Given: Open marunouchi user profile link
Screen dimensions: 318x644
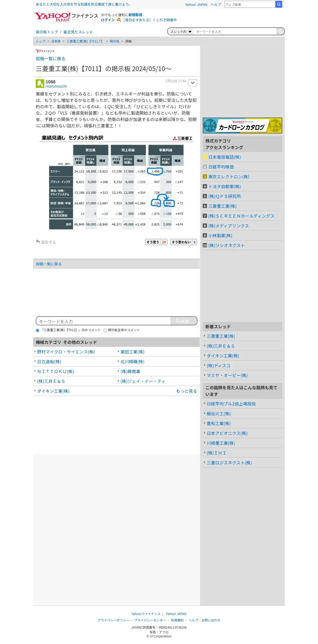Looking at the screenshot, I should tap(56, 86).
